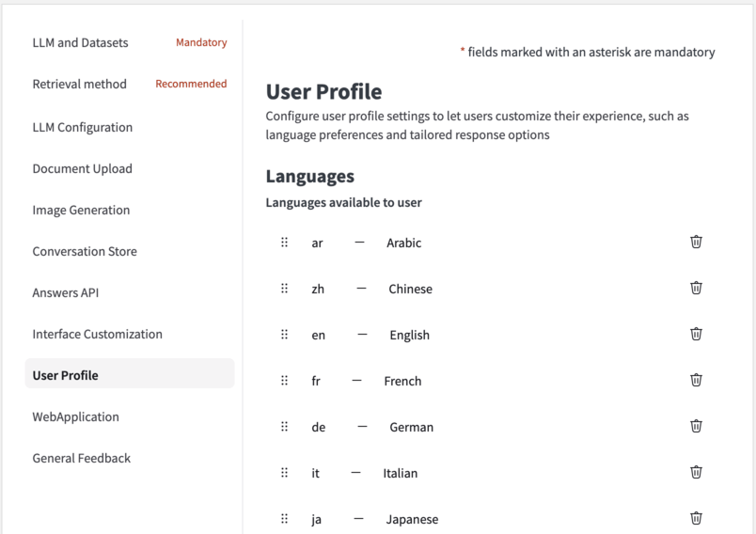Remove English using its trash icon

(696, 334)
